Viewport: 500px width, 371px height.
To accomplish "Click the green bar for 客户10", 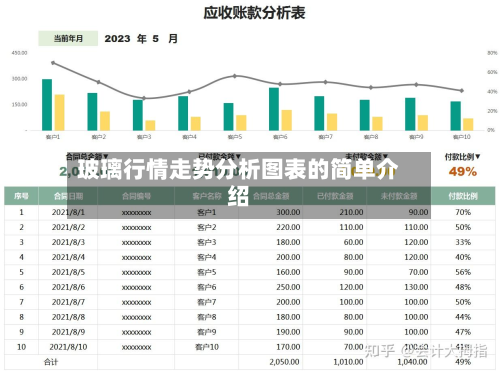I will click(x=456, y=116).
